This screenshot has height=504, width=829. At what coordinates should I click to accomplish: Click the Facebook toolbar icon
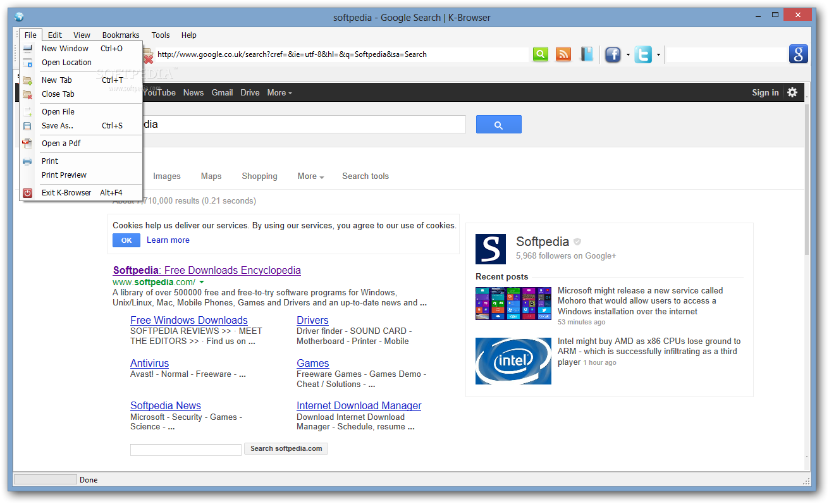pos(613,55)
